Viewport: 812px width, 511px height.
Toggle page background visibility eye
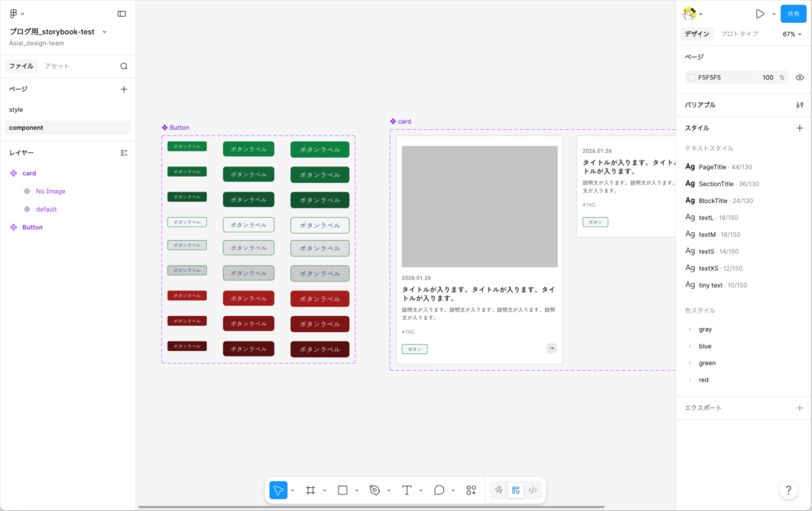point(799,78)
